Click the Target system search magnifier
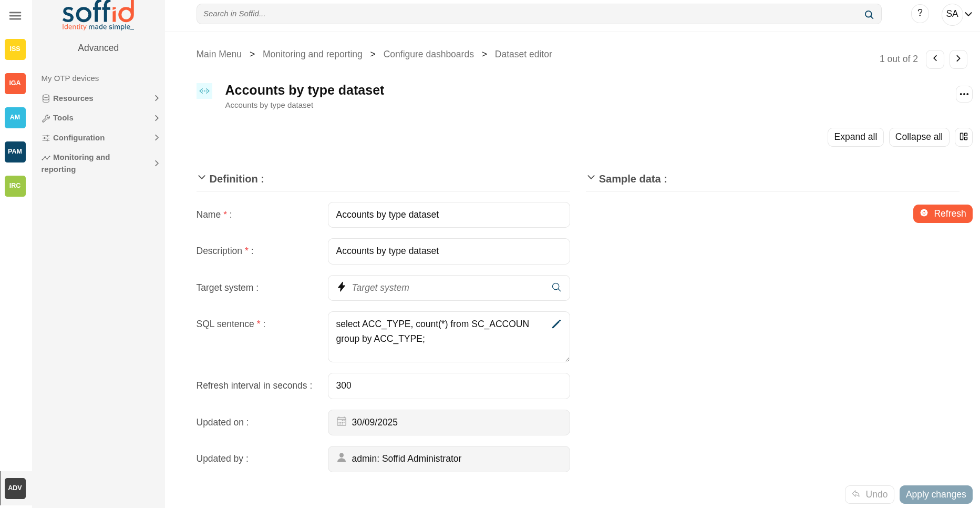This screenshot has width=980, height=508. (556, 288)
